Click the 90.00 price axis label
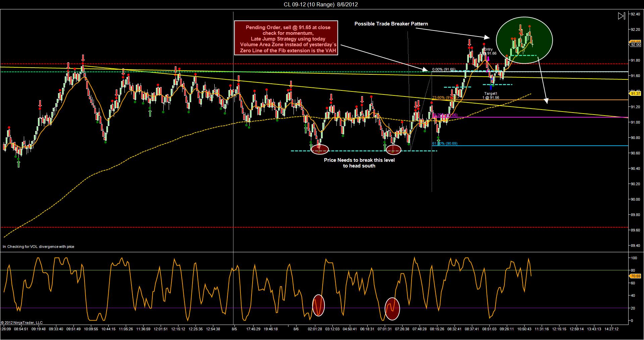644x340 pixels. pos(636,199)
